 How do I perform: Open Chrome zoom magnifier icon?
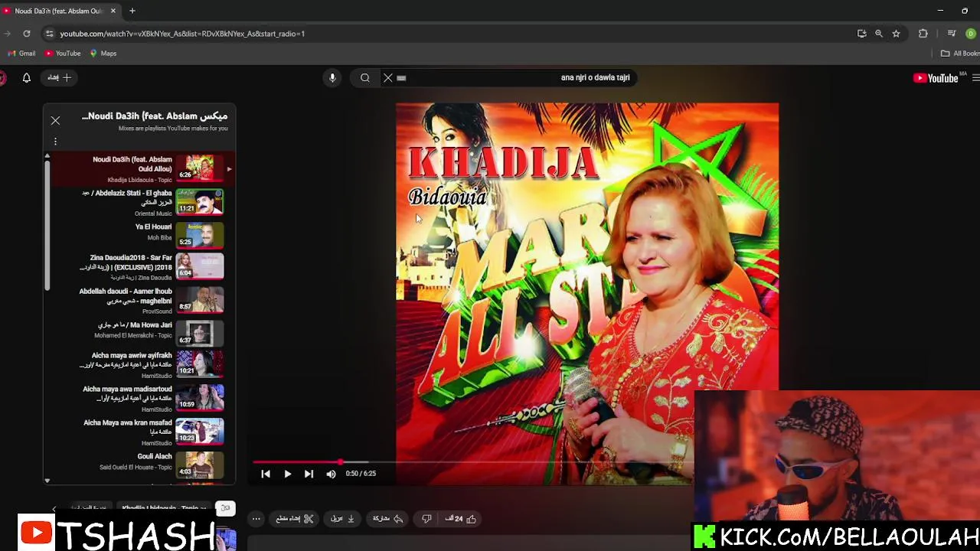[x=879, y=34]
